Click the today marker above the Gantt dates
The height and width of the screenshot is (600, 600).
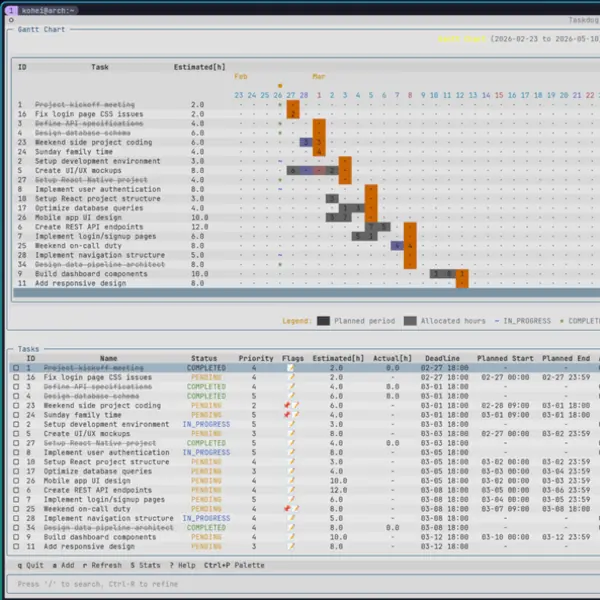[x=279, y=85]
